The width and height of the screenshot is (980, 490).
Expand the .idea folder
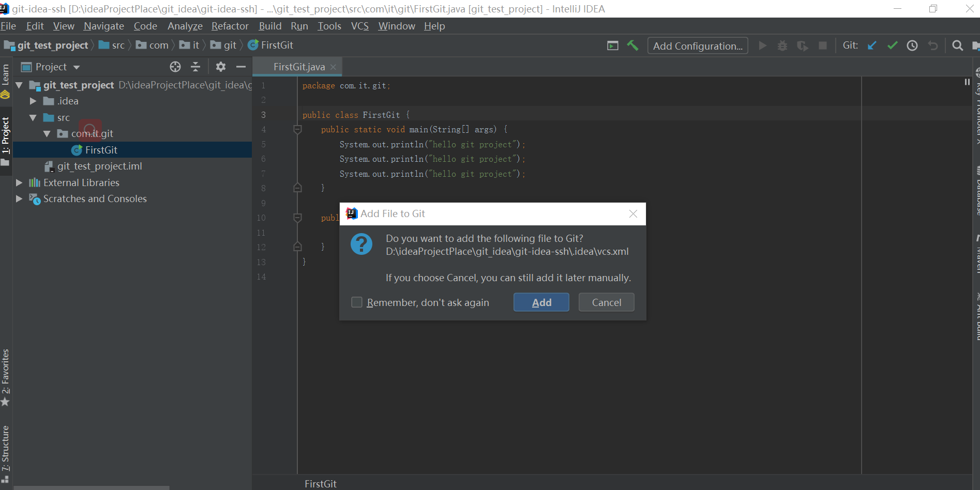pyautogui.click(x=33, y=101)
